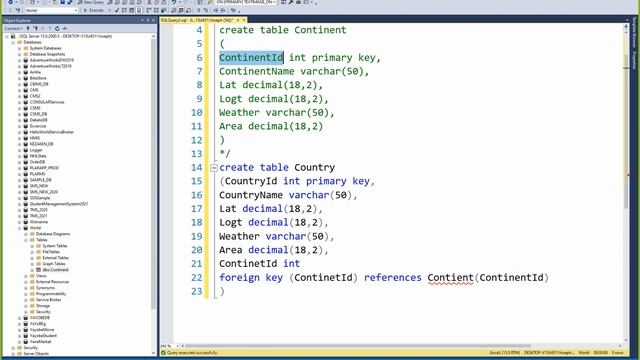The image size is (640, 360).
Task: Expand the BikeStore database node
Action: 19,78
